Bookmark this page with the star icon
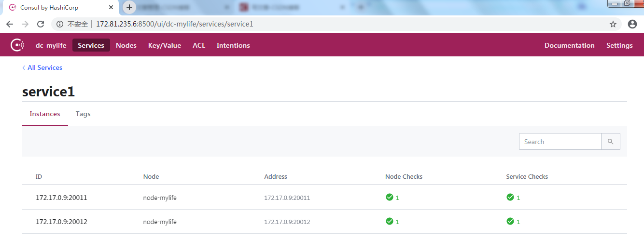 pyautogui.click(x=613, y=24)
